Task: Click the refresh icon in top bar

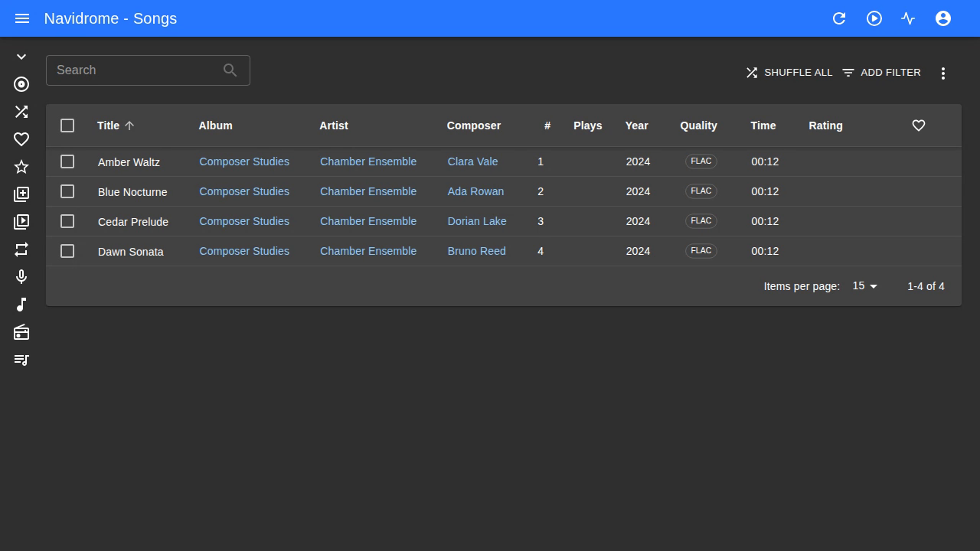Action: 839,18
